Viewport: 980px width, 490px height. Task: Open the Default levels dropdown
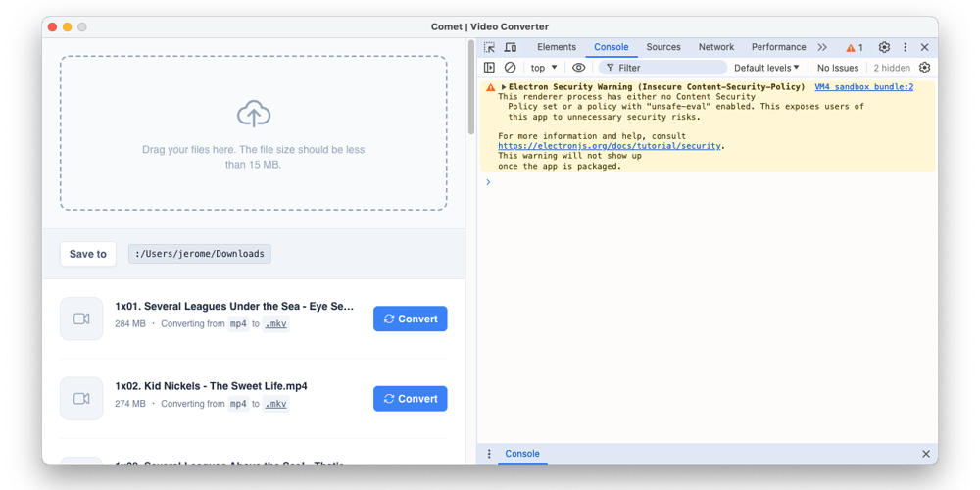coord(766,68)
